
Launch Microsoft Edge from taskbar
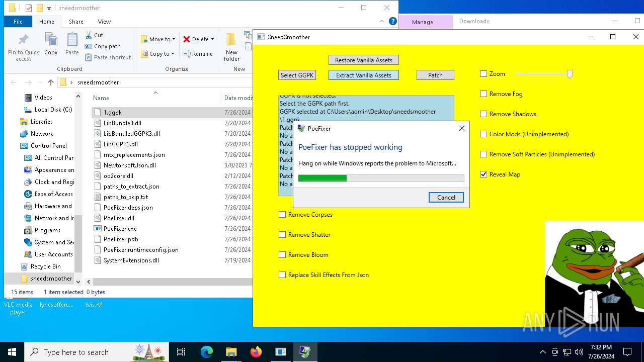(207, 352)
